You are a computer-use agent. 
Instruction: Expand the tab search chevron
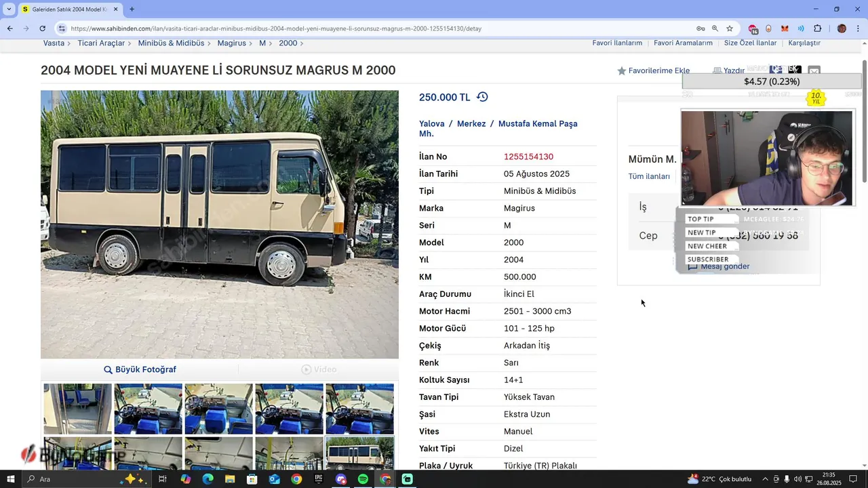[9, 9]
